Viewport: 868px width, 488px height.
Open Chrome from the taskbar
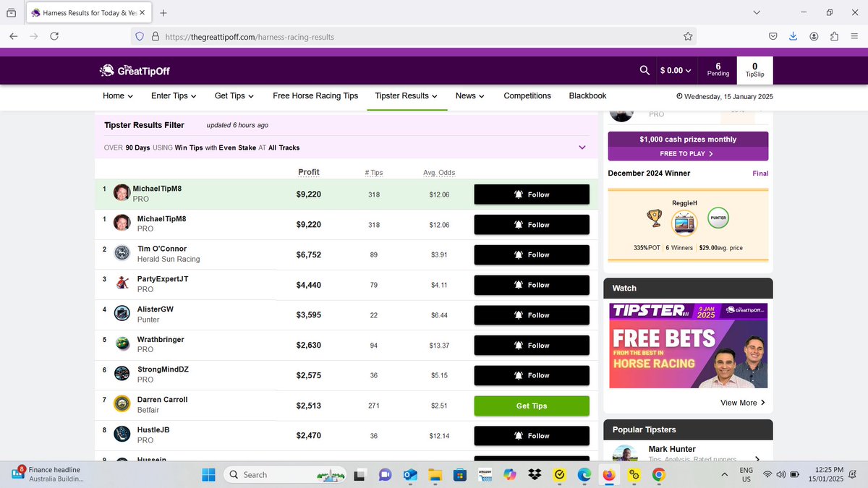point(659,474)
